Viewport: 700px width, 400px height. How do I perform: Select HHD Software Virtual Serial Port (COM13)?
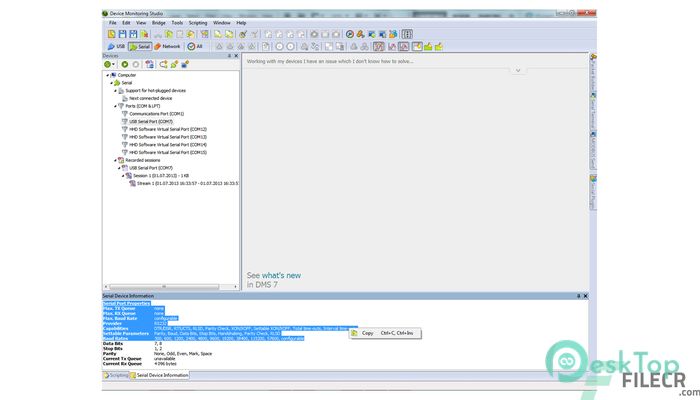[168, 137]
